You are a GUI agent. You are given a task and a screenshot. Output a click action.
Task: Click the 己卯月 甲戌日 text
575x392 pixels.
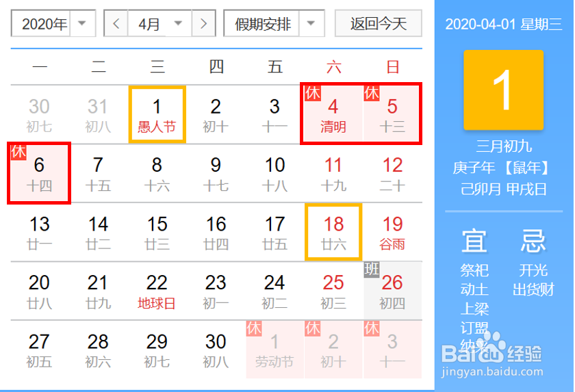tap(504, 190)
